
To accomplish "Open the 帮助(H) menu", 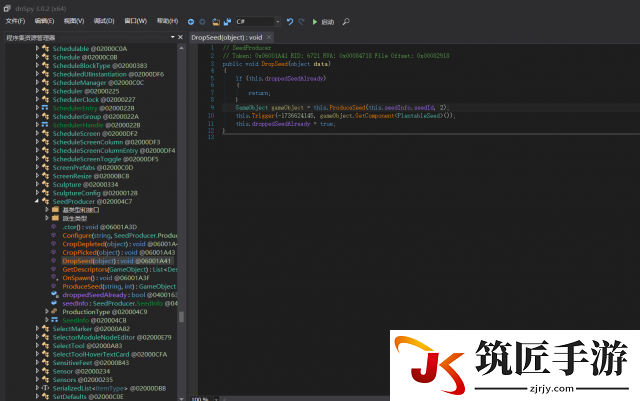I will [x=167, y=21].
